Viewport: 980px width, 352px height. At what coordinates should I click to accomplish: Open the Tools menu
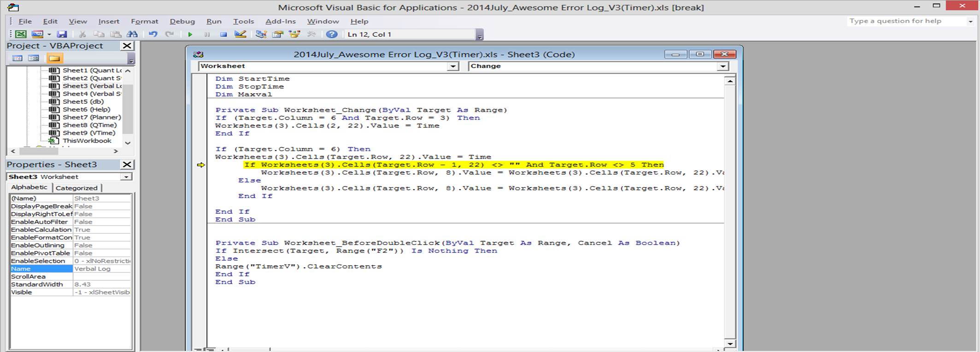point(243,21)
